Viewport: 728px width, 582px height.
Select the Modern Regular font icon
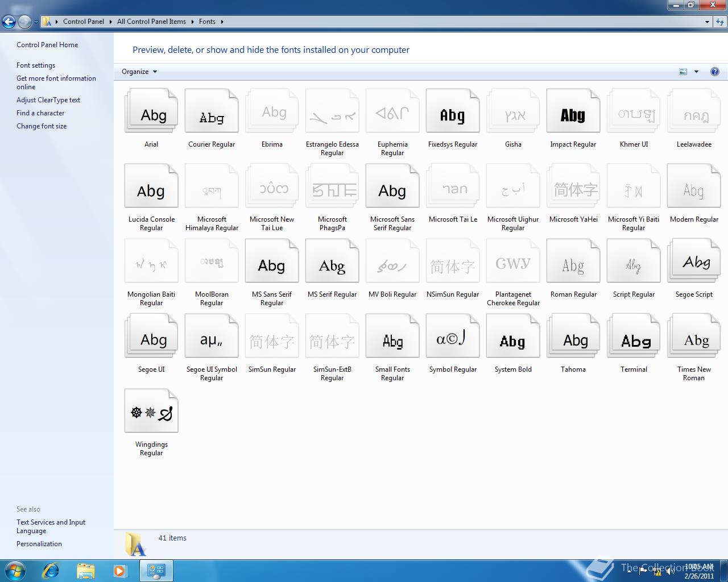point(694,186)
